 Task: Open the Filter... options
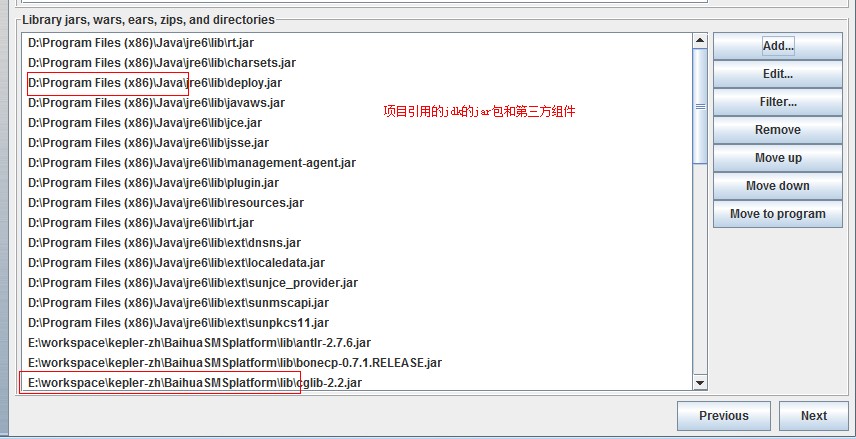[778, 102]
